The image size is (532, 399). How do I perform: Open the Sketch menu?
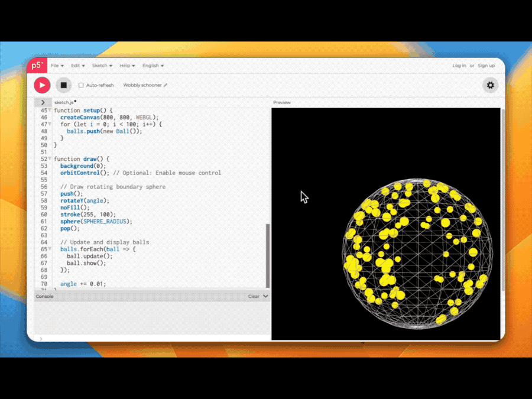click(x=102, y=66)
